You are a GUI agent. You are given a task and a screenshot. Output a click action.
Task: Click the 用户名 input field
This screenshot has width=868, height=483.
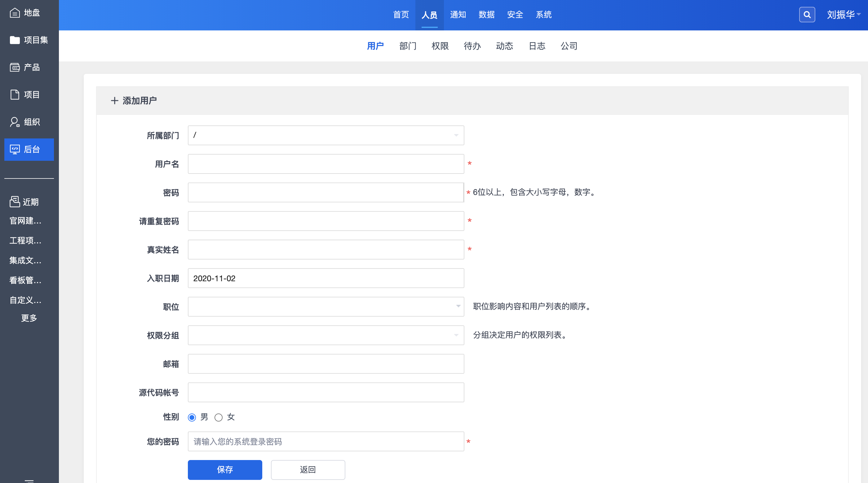click(325, 164)
